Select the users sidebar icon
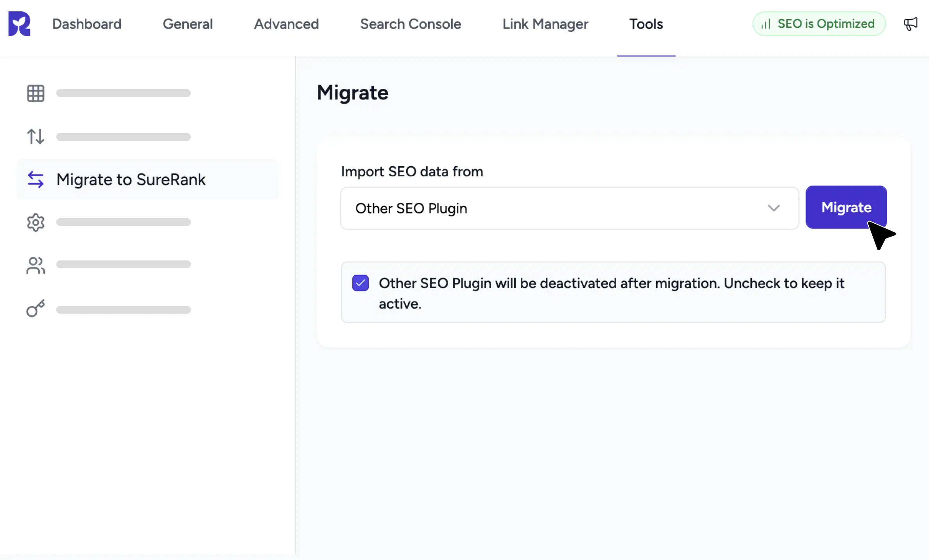The width and height of the screenshot is (929, 560). [36, 265]
